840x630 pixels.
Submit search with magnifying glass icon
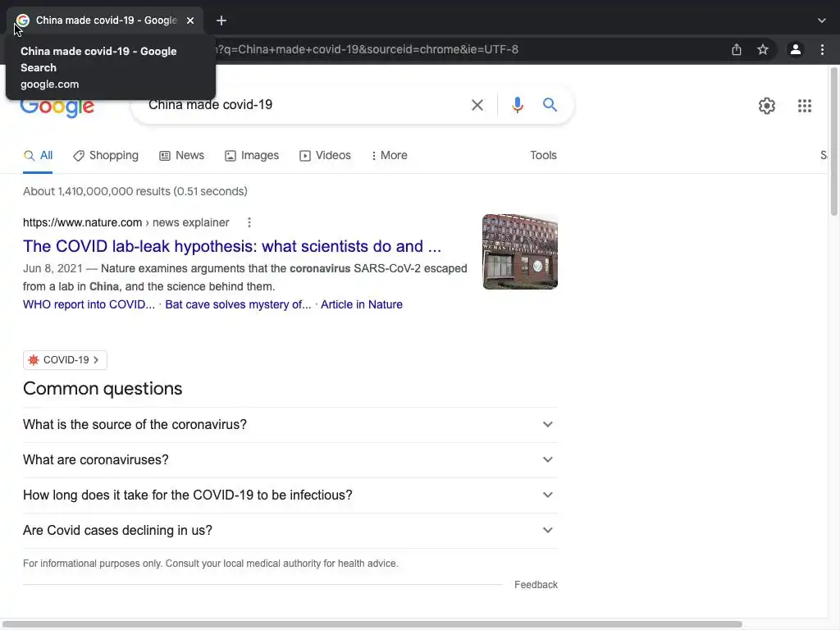550,104
